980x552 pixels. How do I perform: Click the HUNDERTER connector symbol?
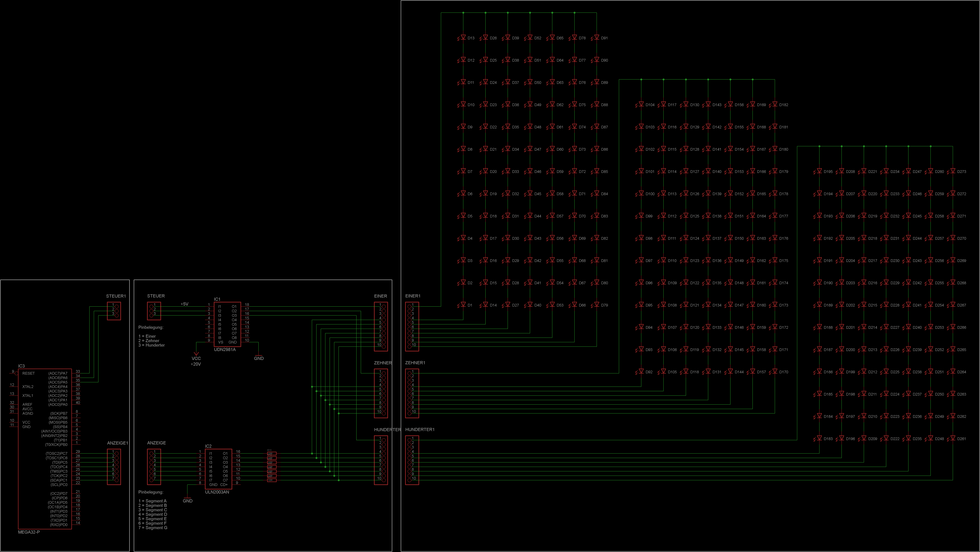[381, 460]
